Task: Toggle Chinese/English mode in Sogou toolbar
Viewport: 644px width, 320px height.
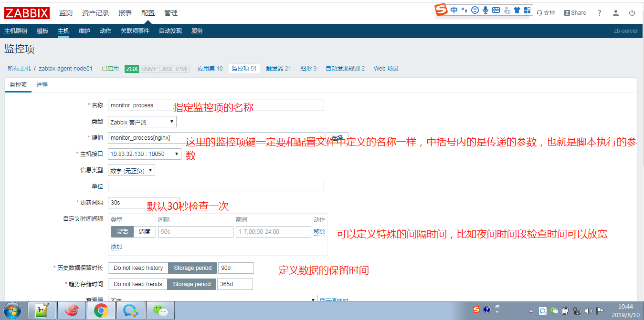Action: pyautogui.click(x=454, y=10)
